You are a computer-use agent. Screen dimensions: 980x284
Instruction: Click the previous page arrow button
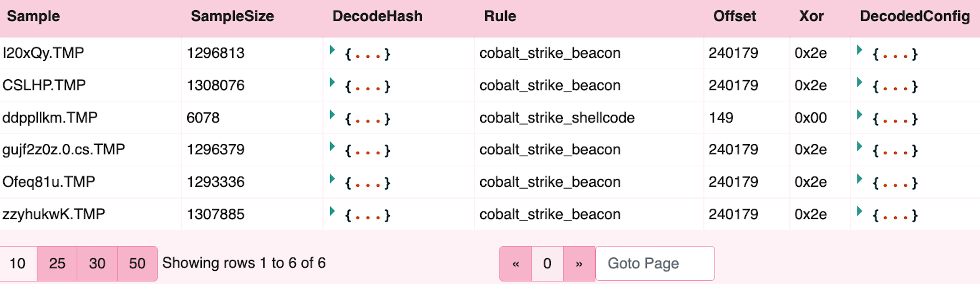pyautogui.click(x=515, y=263)
